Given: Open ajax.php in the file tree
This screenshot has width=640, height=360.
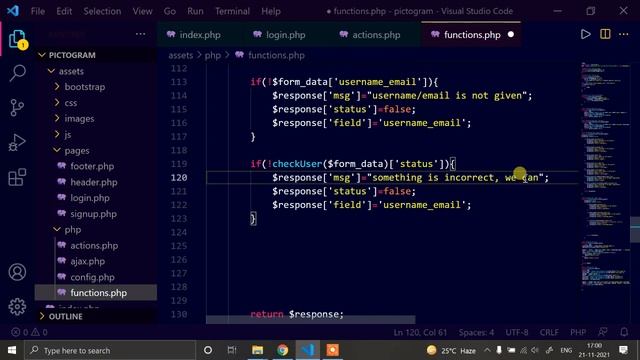Looking at the screenshot, I should click(87, 261).
